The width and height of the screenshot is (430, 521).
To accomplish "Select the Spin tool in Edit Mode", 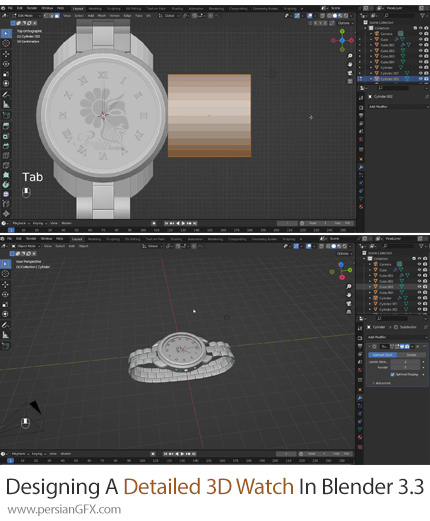I will click(6, 184).
